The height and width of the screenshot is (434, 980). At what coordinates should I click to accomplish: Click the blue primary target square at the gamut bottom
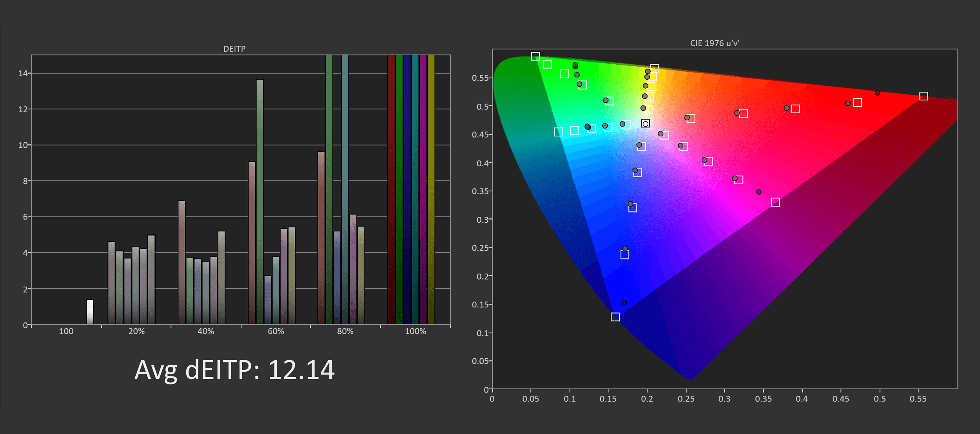[x=615, y=317]
